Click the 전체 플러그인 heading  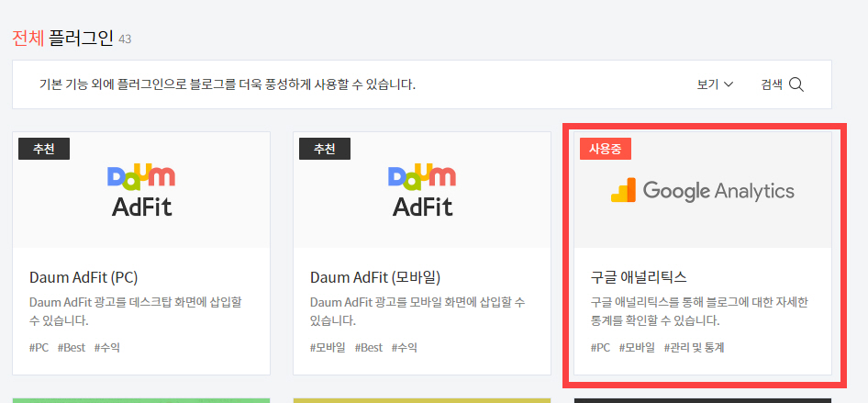(62, 39)
